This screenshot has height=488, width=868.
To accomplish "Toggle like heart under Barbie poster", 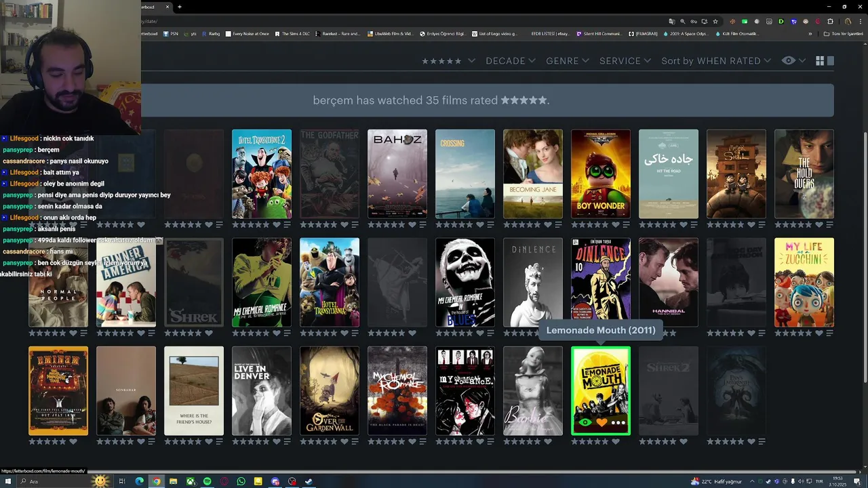I will pyautogui.click(x=548, y=441).
